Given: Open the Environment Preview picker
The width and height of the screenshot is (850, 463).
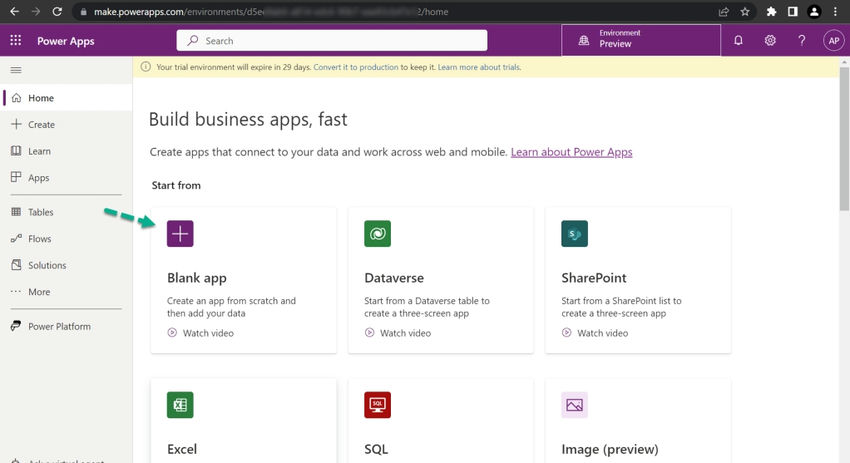Looking at the screenshot, I should click(x=640, y=40).
